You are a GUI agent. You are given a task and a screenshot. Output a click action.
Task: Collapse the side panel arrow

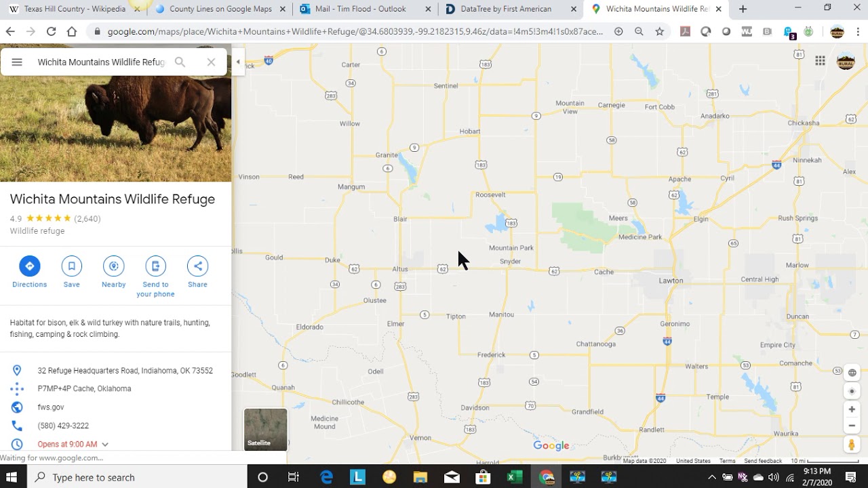click(x=238, y=62)
